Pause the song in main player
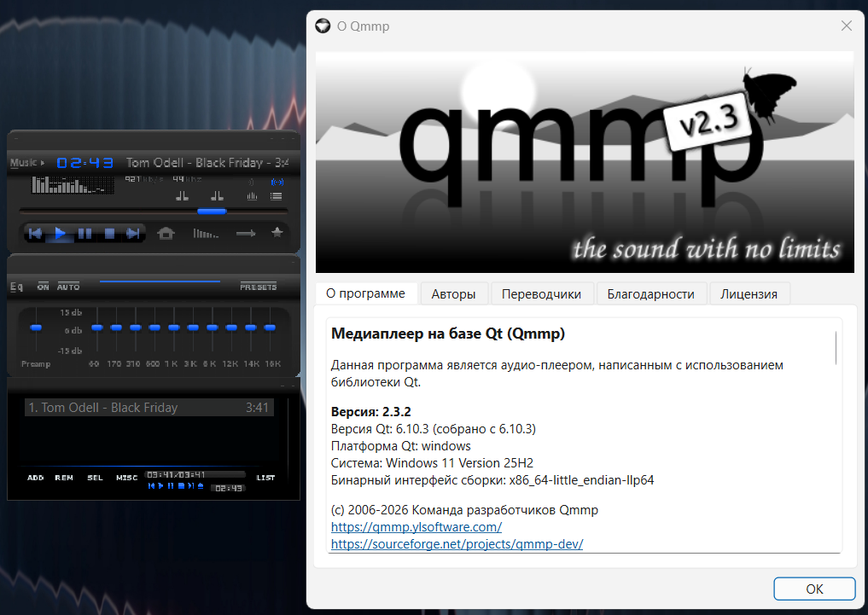Screen dimensions: 868x615 84,234
